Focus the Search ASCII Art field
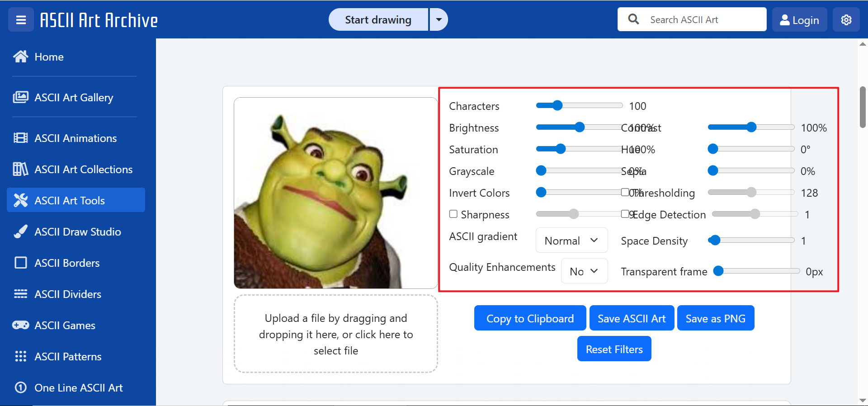The width and height of the screenshot is (868, 406). [x=692, y=19]
